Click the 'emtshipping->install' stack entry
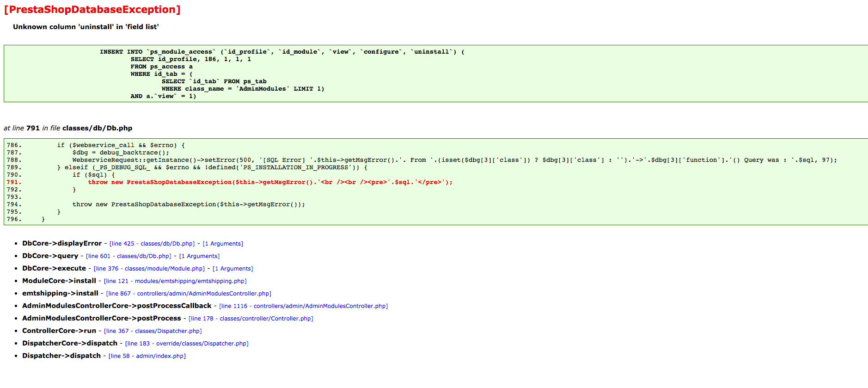Viewport: 868px width, 388px height. click(61, 293)
